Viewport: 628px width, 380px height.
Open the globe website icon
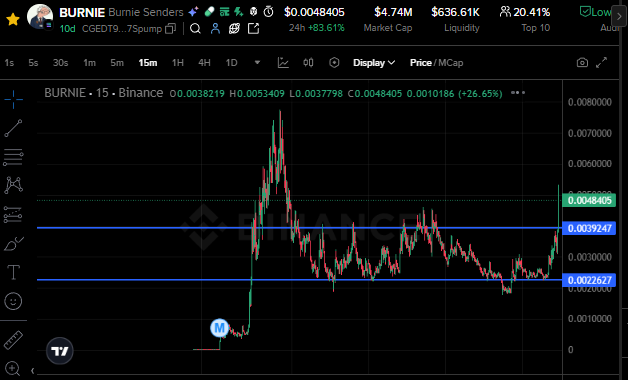[x=234, y=28]
